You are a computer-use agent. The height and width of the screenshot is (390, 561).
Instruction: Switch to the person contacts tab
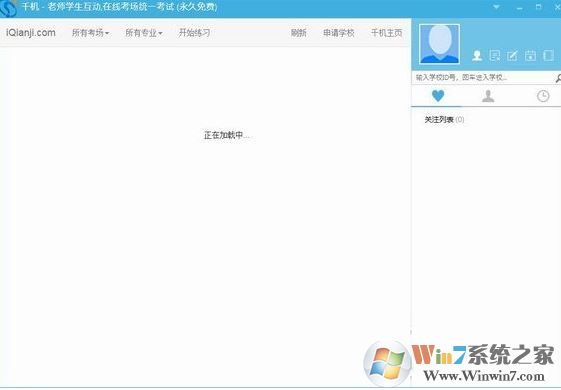tap(488, 96)
